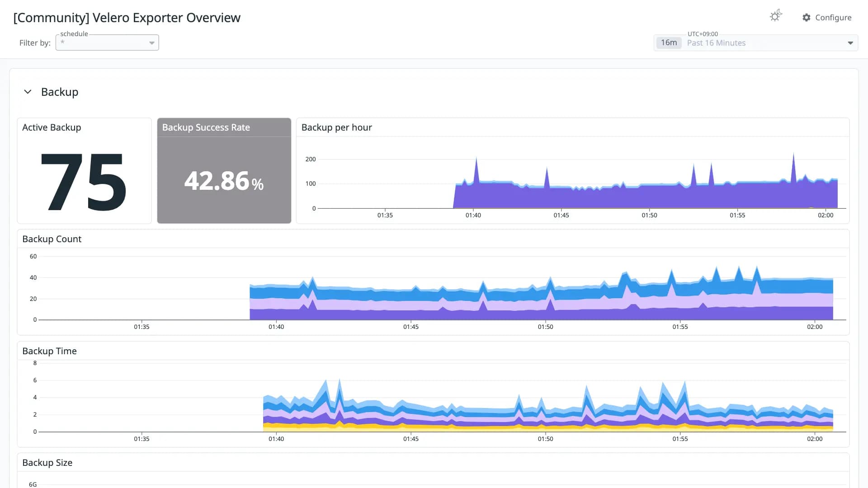868x488 pixels.
Task: Click the 16m time range badge
Action: pos(669,43)
